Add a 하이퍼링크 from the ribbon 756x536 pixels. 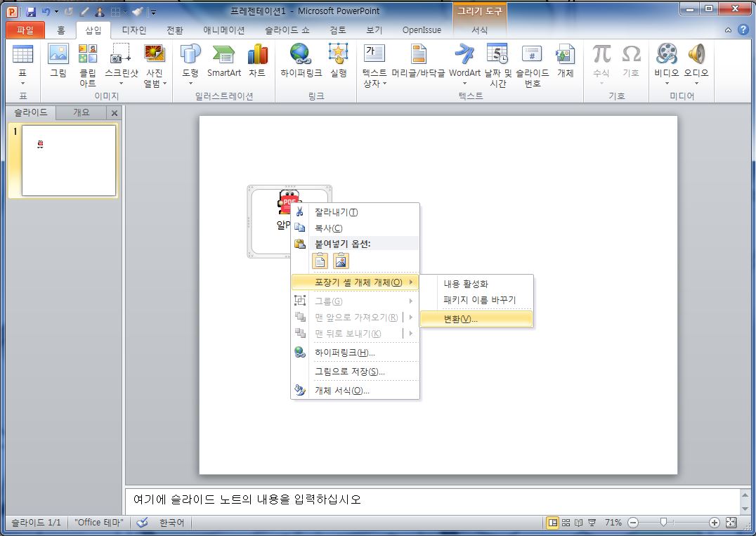tap(301, 60)
